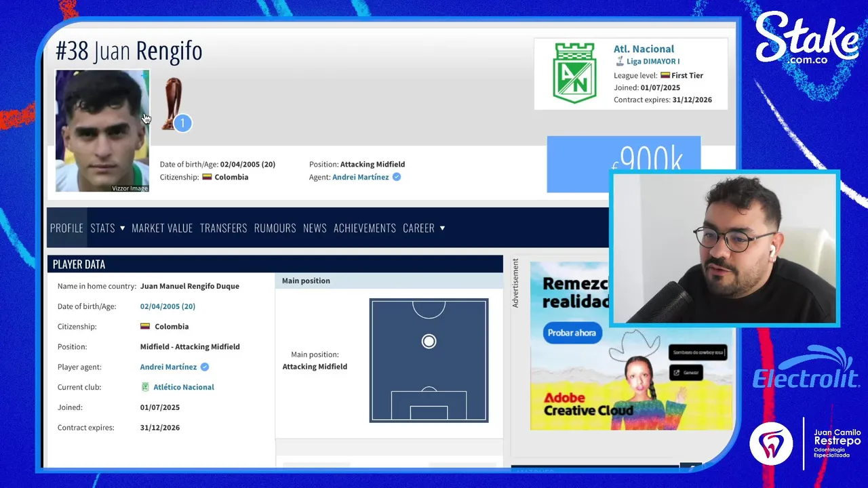Click the Probar ahora ad button
Screen dimensions: 868x488
click(572, 333)
